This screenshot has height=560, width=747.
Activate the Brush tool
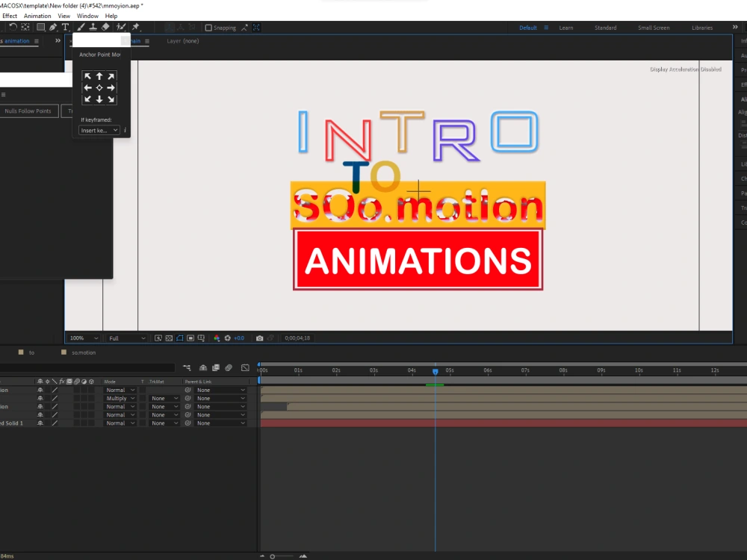click(x=80, y=27)
